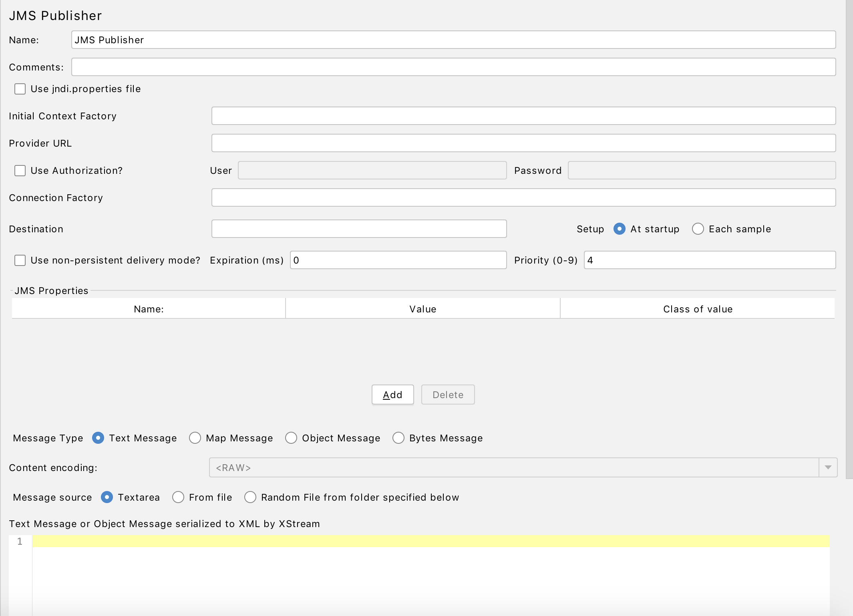This screenshot has height=616, width=853.
Task: Focus the Provider URL input
Action: 523,143
